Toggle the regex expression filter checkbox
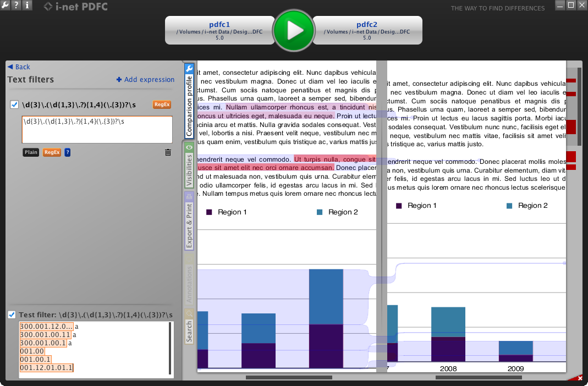This screenshot has height=386, width=588. [x=14, y=104]
